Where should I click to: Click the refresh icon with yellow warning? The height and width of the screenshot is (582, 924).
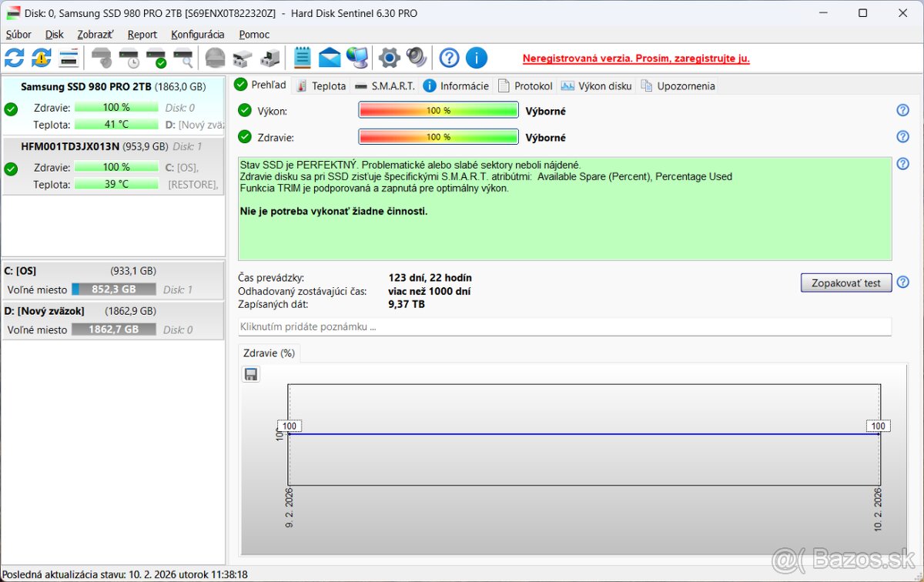[41, 58]
